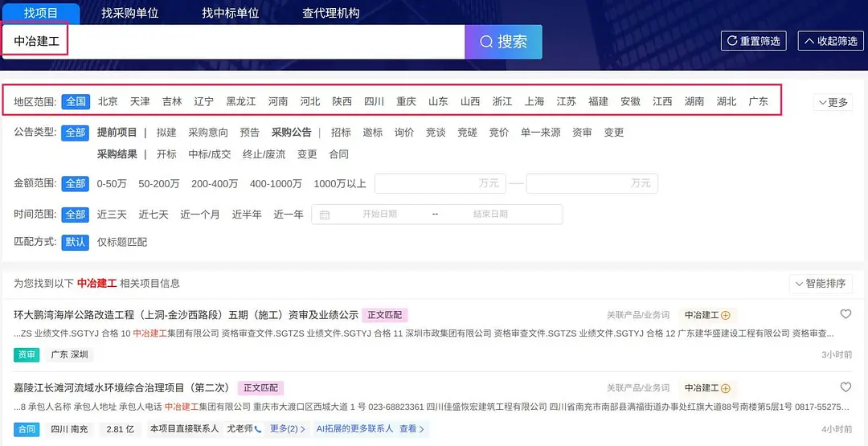Click the phone icon next to 尤老师
Screen dimensions: 868x446
pyautogui.click(x=258, y=429)
